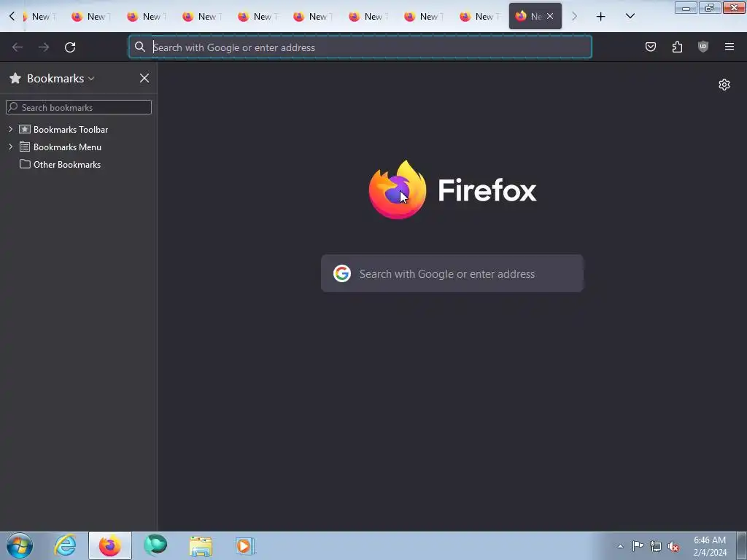
Task: Select the Bookmarks Toolbar row
Action: 79,130
